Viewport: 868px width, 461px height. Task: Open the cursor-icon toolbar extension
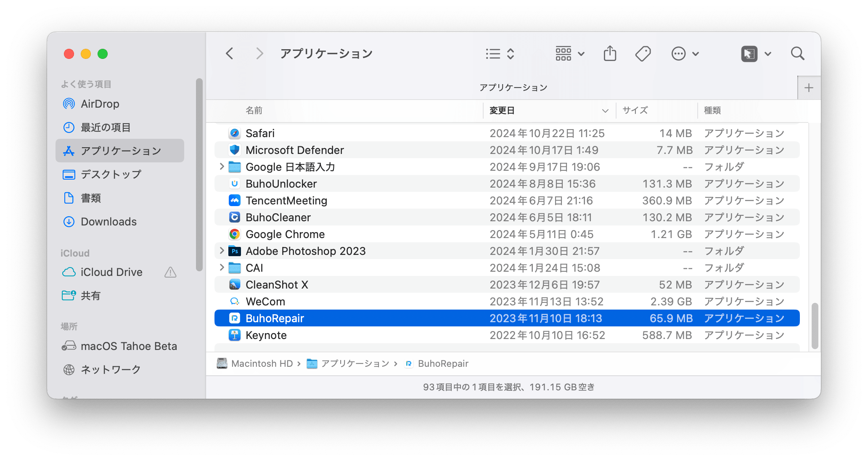point(749,54)
